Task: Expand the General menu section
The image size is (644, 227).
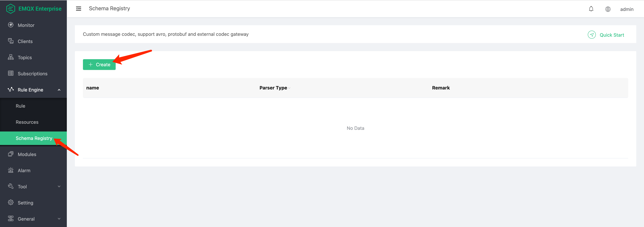Action: coord(59,218)
